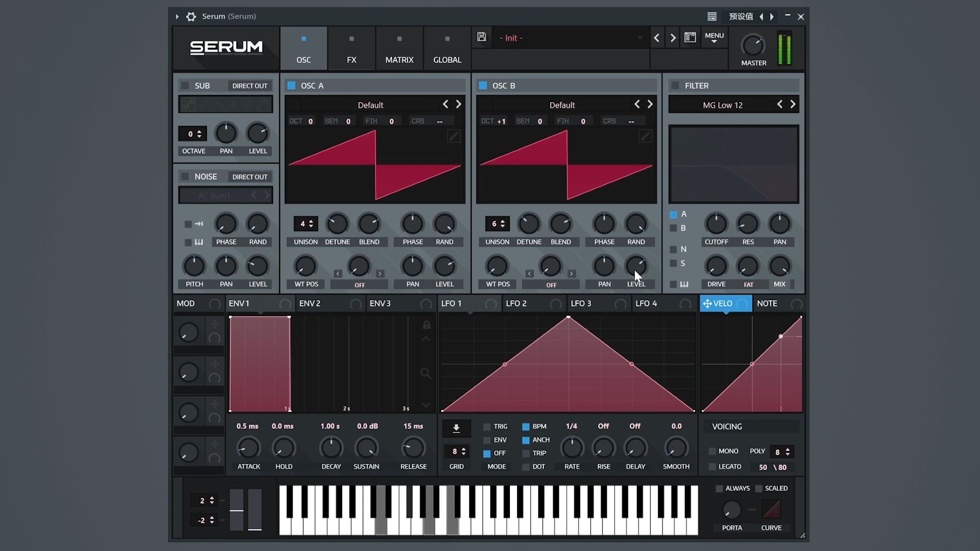The height and width of the screenshot is (551, 980).
Task: Enable MONO voicing checkbox
Action: click(712, 451)
